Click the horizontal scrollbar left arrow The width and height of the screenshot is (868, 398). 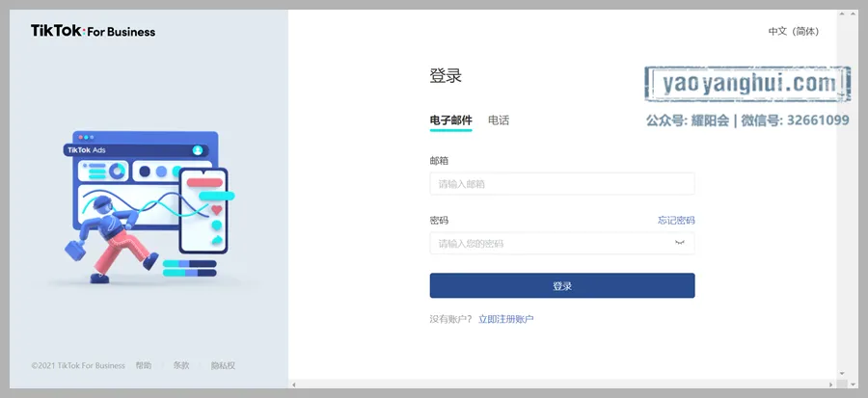(294, 385)
